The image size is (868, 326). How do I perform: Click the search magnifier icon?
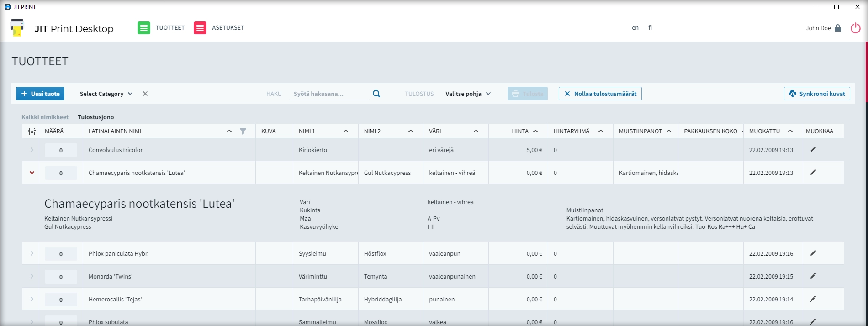tap(376, 94)
